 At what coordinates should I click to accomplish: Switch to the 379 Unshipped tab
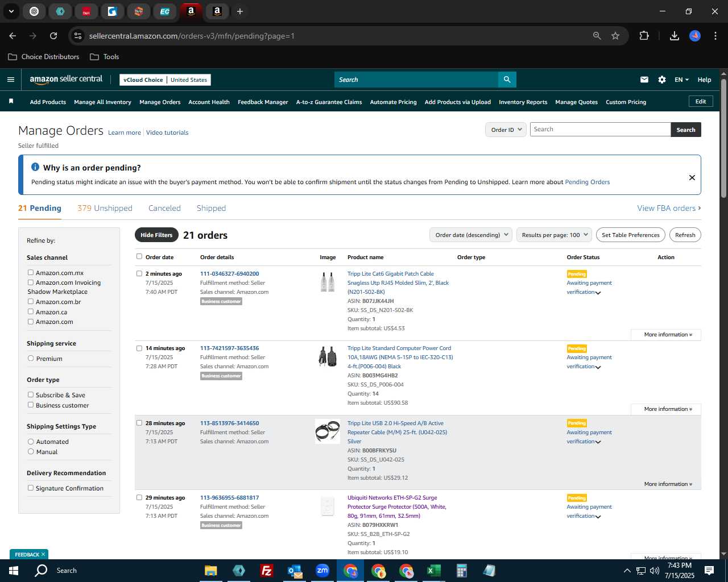[105, 208]
